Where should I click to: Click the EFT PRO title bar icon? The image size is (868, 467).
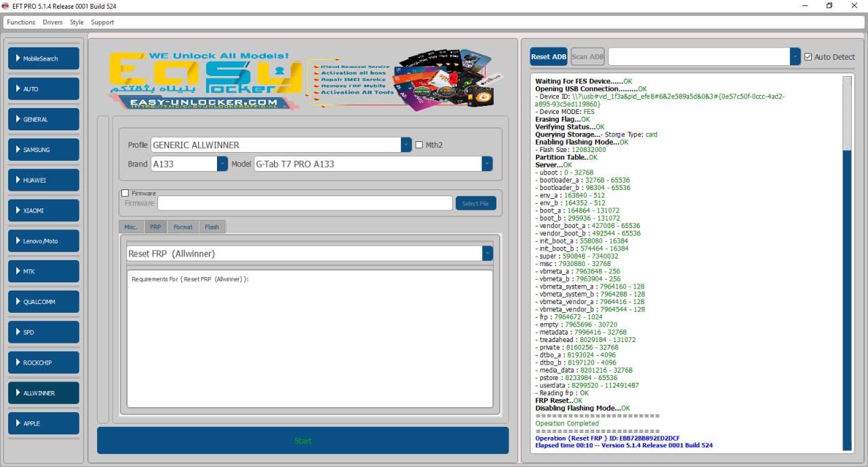6,6
